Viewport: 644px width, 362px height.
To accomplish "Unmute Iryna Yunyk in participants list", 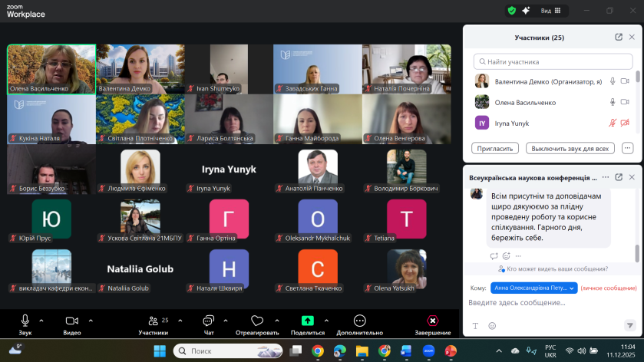I will (x=613, y=123).
